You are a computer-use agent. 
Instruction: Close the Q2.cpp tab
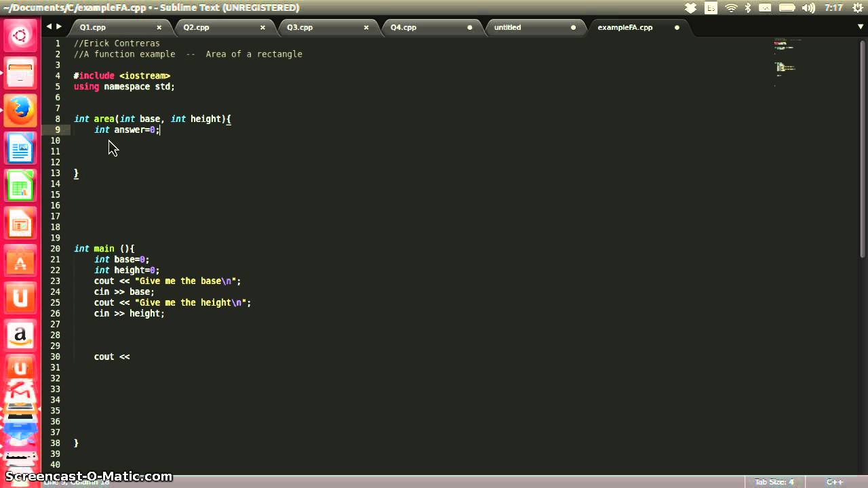click(263, 28)
